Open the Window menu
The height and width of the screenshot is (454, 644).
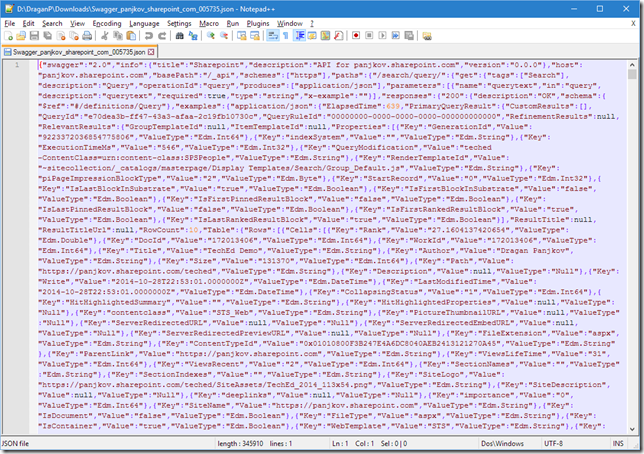coord(290,23)
